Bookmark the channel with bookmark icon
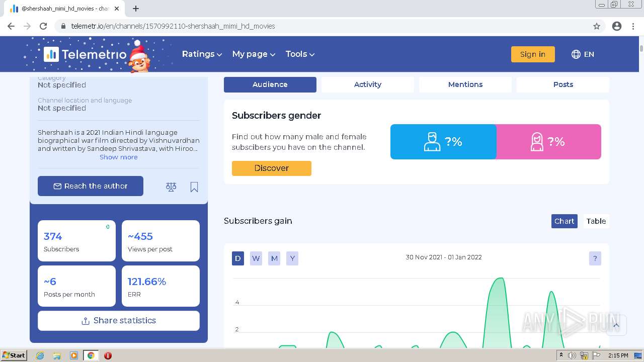Screen dimensions: 644x362 pos(194,187)
